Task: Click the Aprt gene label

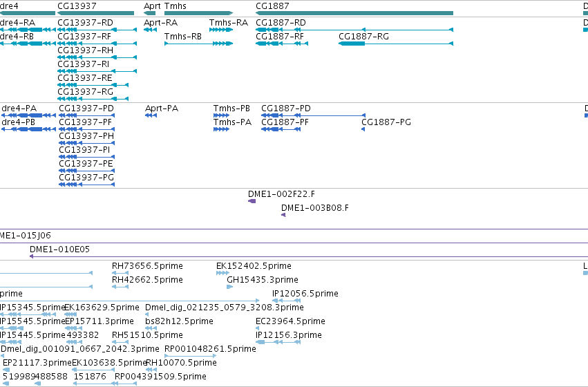Action: (152, 6)
